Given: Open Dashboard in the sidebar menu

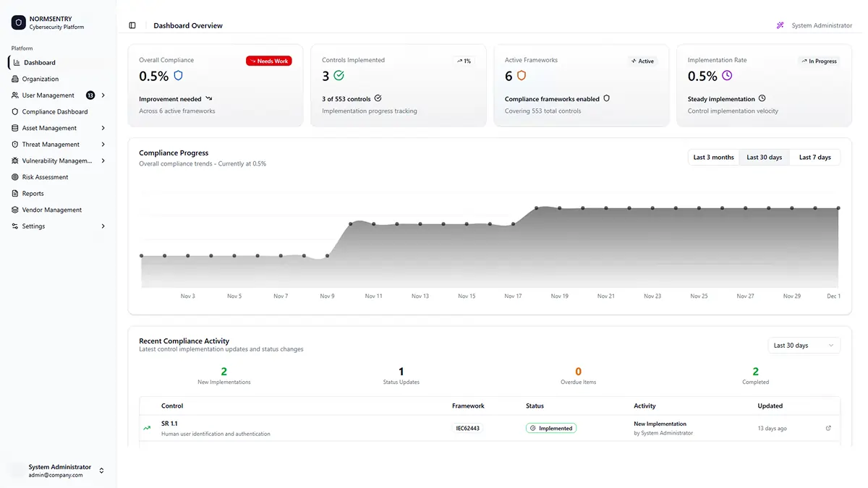Looking at the screenshot, I should [59, 63].
